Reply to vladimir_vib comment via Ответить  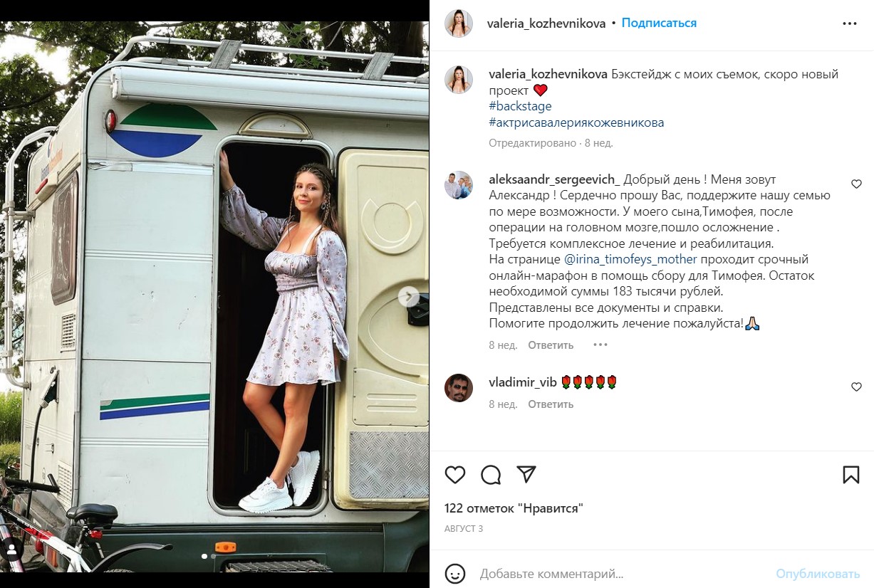(x=551, y=404)
